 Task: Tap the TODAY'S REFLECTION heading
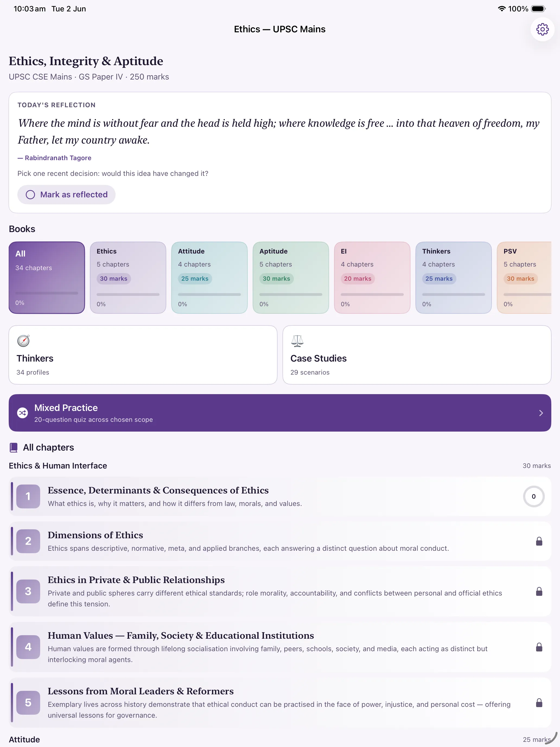pos(56,105)
